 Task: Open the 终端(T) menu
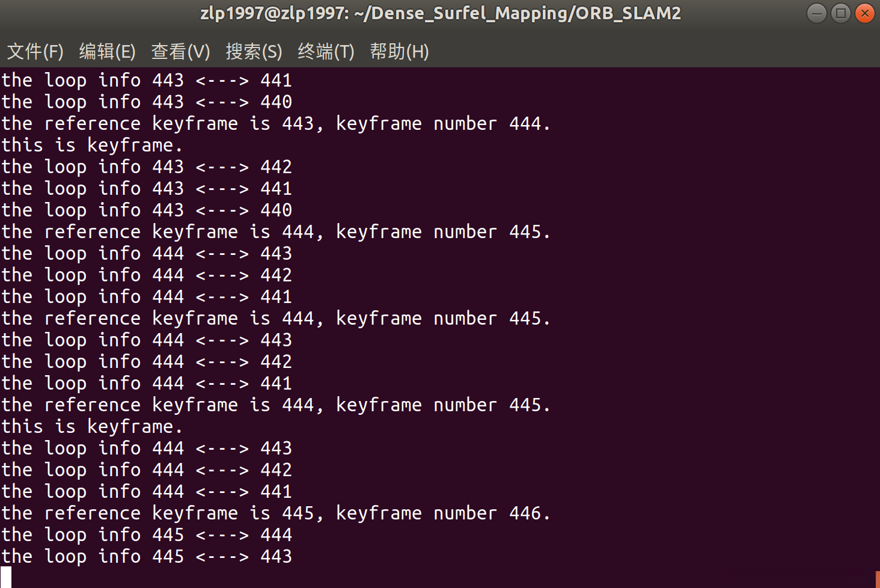tap(326, 52)
